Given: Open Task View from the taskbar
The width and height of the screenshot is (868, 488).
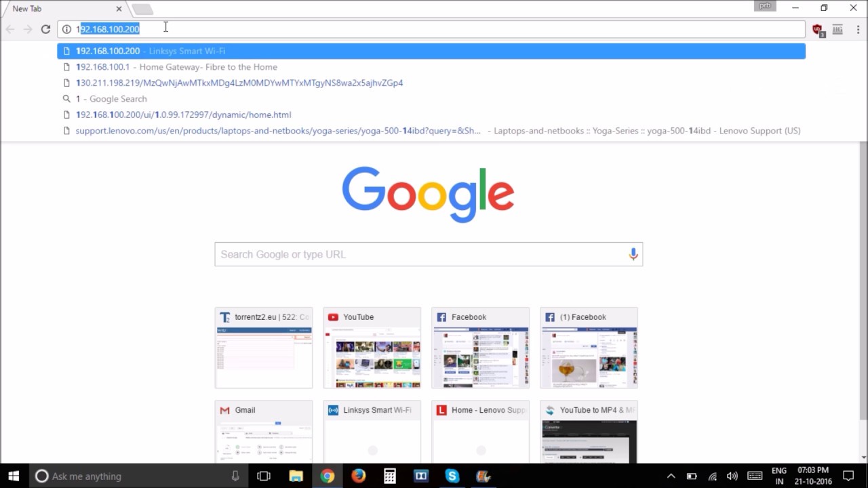Looking at the screenshot, I should pyautogui.click(x=264, y=476).
